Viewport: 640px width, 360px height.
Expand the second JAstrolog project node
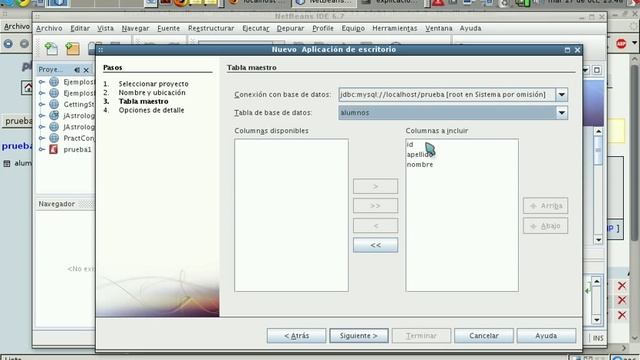(42, 127)
